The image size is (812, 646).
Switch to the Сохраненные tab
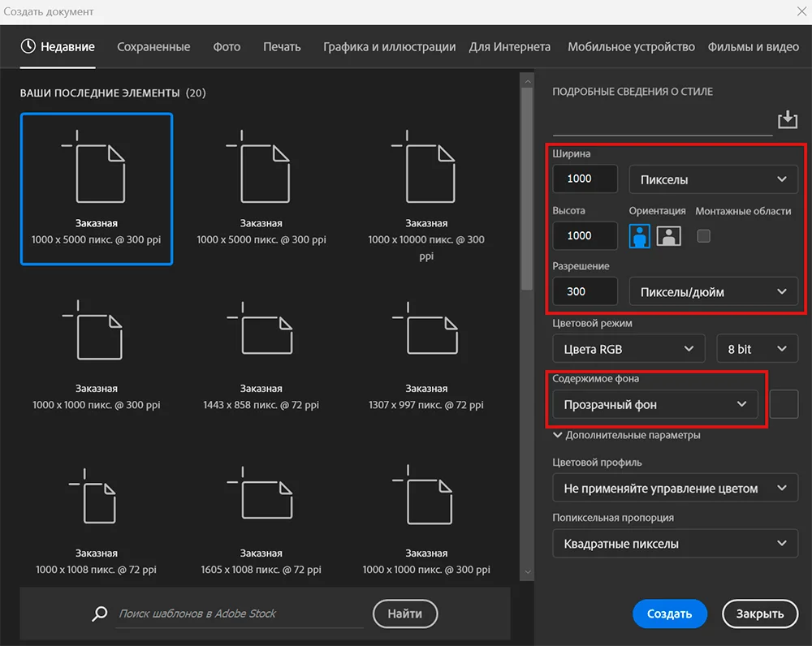(x=153, y=46)
